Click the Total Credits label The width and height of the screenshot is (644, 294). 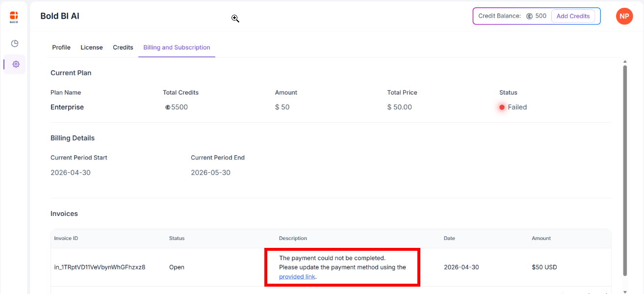point(180,92)
